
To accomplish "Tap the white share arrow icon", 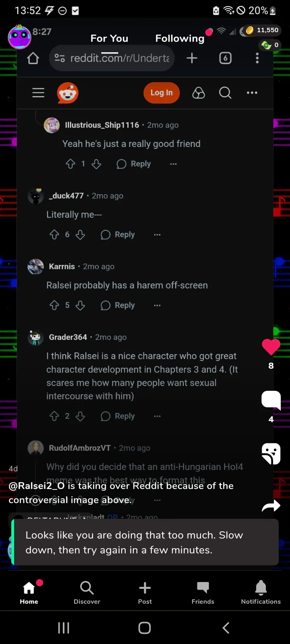I will click(271, 506).
